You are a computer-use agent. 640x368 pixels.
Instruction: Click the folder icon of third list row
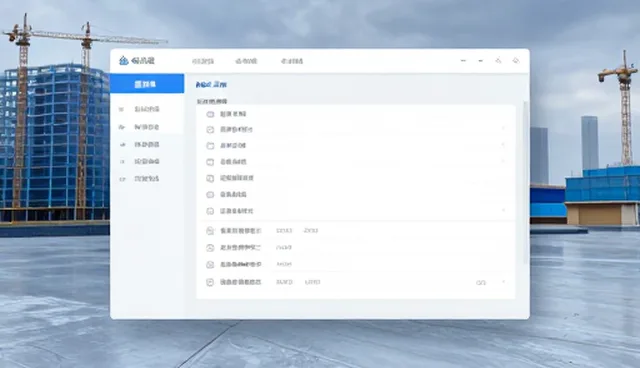[210, 146]
